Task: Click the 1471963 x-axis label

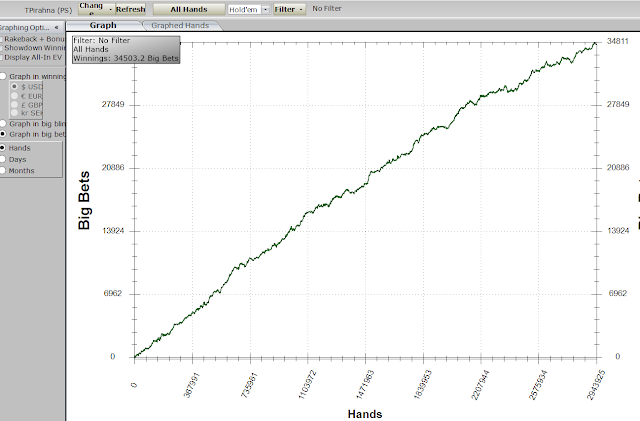Action: (x=364, y=385)
